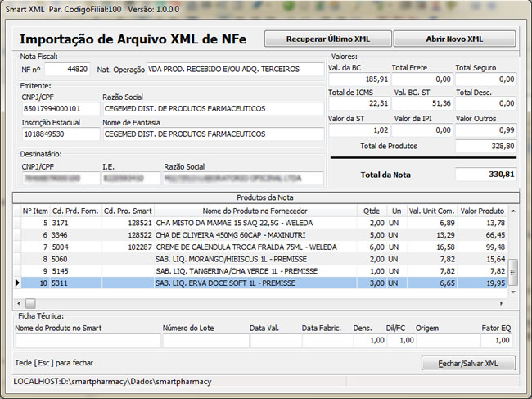The image size is (532, 399).
Task: Click the Fator EQ field 1,00
Action: pos(496,340)
